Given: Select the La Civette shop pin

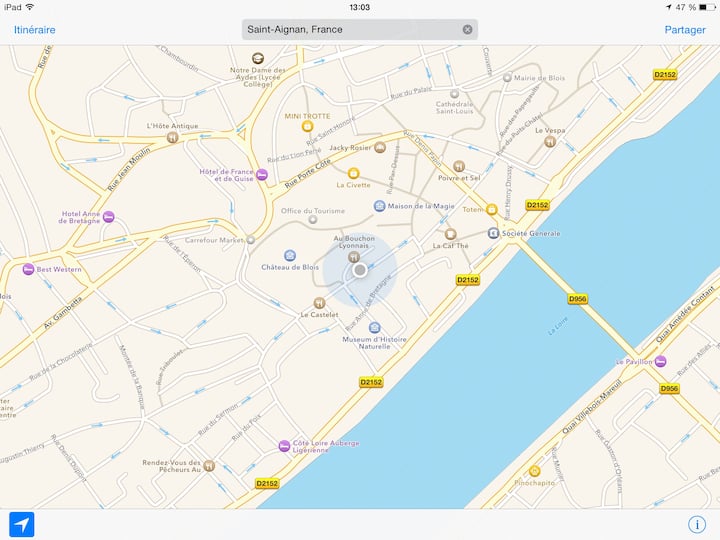Looking at the screenshot, I should [353, 173].
